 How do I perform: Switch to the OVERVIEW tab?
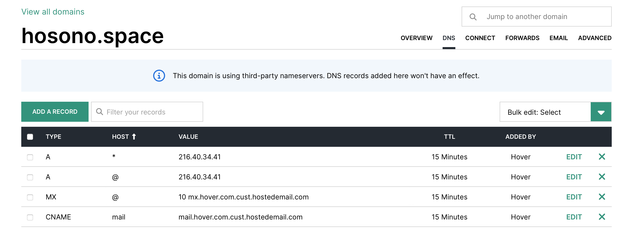(416, 38)
